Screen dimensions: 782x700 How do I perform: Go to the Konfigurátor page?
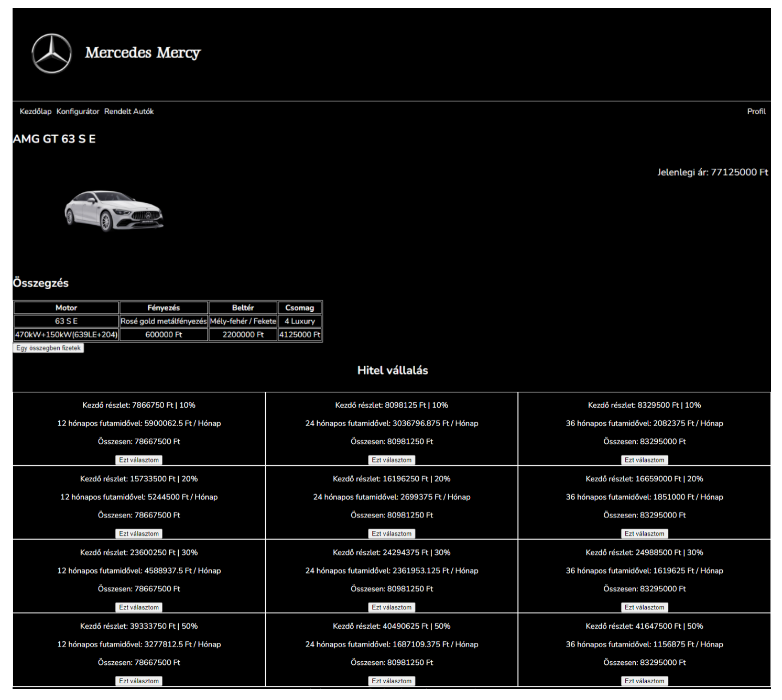[x=78, y=112]
